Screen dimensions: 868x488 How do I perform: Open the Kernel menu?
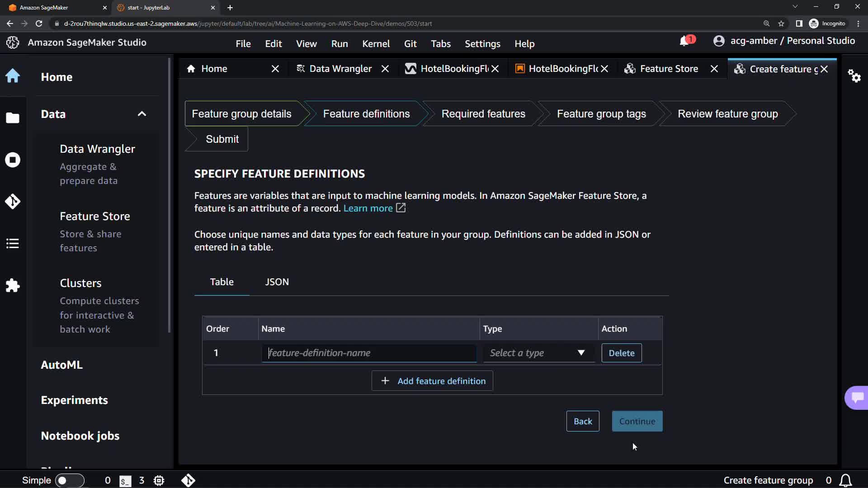point(375,44)
